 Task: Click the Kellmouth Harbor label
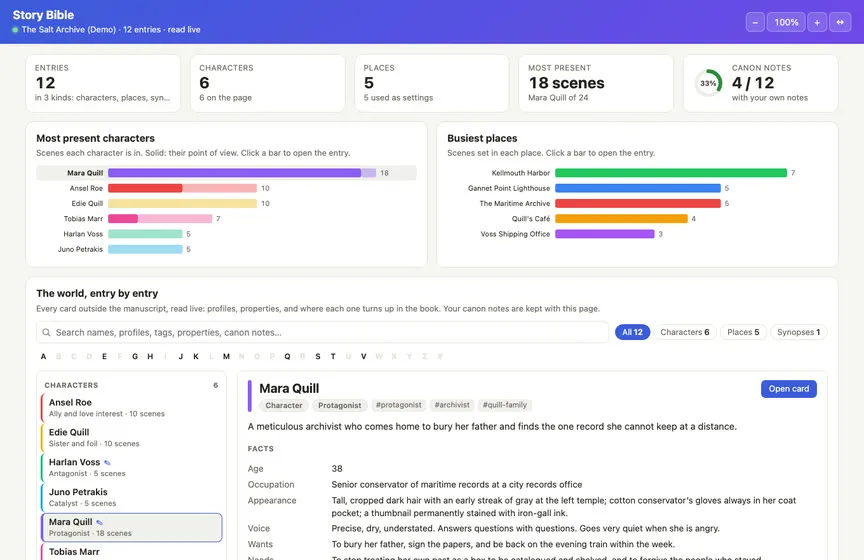coord(521,173)
